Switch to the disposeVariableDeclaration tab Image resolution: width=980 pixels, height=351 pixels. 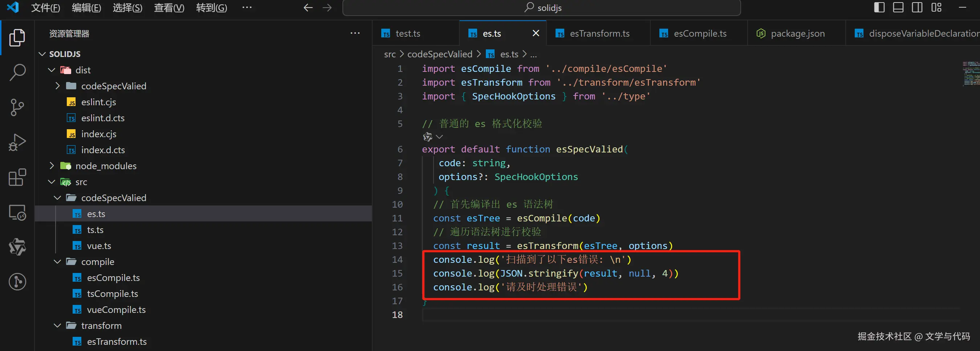click(x=913, y=33)
